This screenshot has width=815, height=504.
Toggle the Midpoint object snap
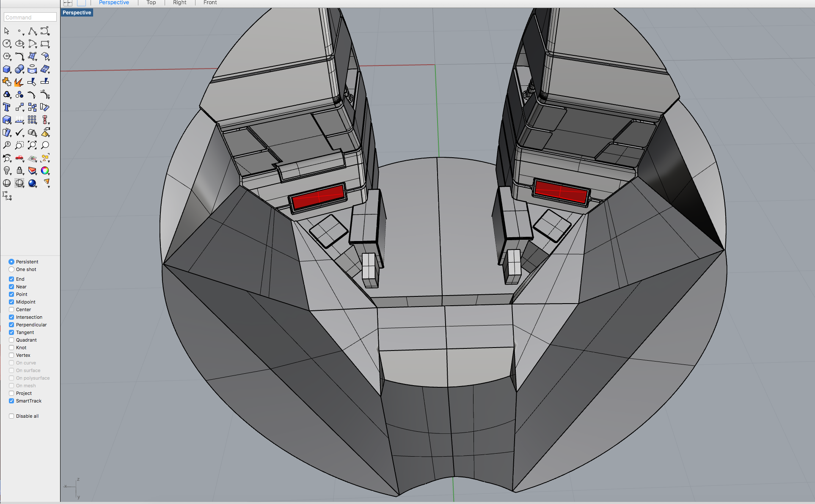[x=11, y=302]
